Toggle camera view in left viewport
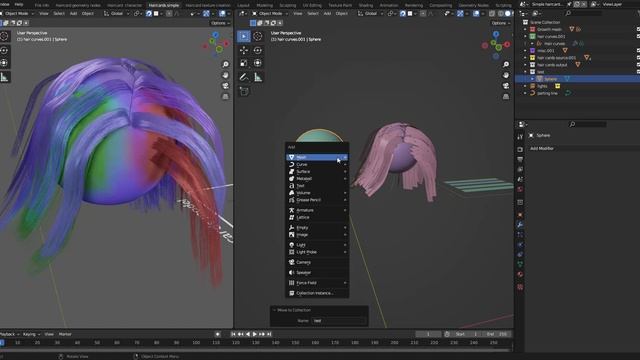The width and height of the screenshot is (640, 360). (225, 86)
